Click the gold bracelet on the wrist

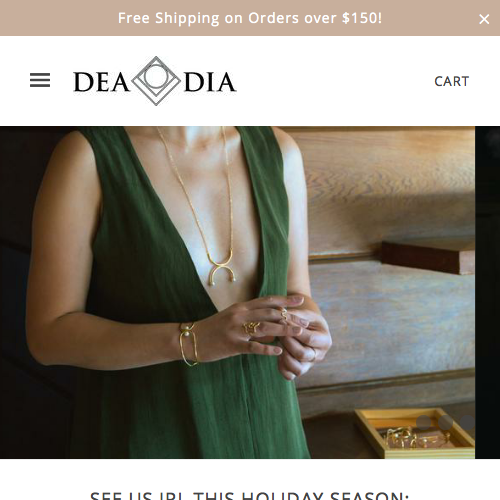[x=189, y=344]
